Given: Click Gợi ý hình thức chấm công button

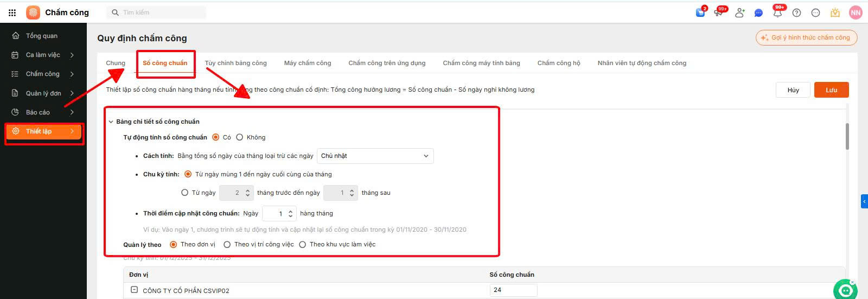Looking at the screenshot, I should (806, 37).
